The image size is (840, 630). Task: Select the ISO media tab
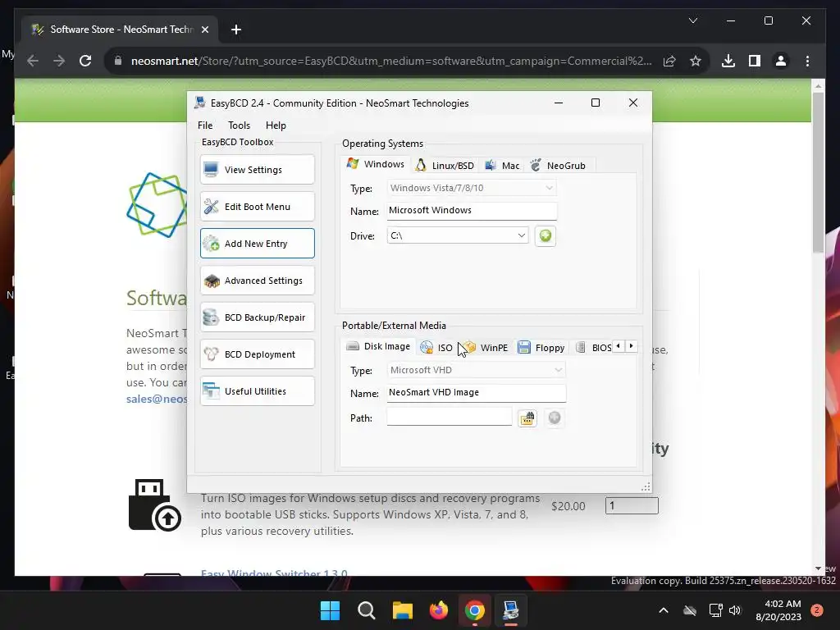[x=436, y=348]
